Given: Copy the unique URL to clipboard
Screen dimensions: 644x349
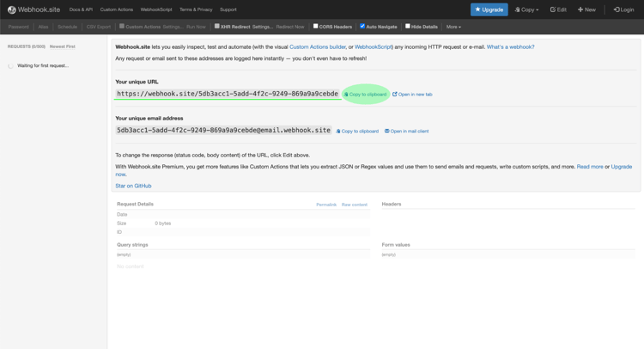Looking at the screenshot, I should 365,95.
